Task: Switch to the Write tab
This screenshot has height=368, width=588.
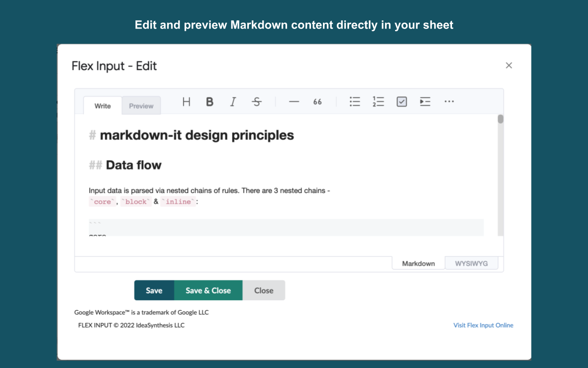Action: click(102, 106)
